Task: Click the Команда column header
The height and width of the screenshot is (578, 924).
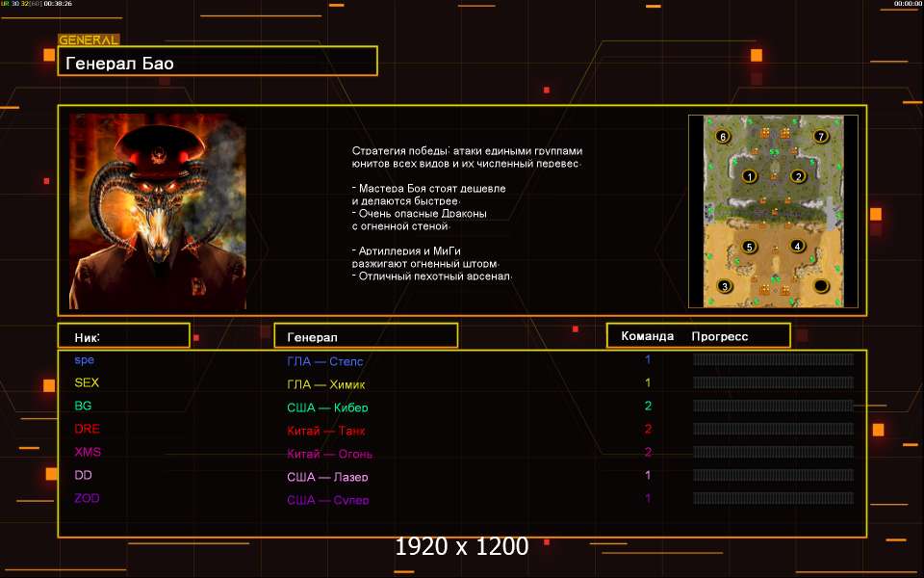Action: click(647, 336)
